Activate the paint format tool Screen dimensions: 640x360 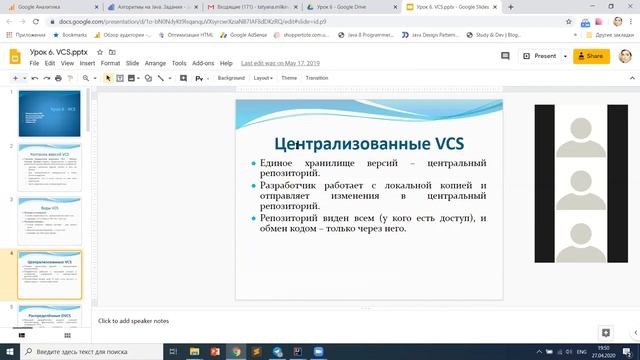pos(70,78)
